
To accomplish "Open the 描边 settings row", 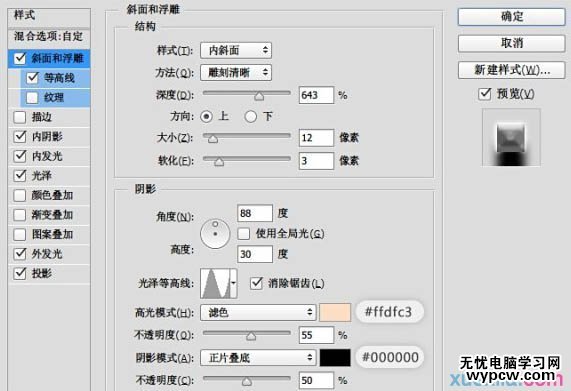I will tap(49, 117).
